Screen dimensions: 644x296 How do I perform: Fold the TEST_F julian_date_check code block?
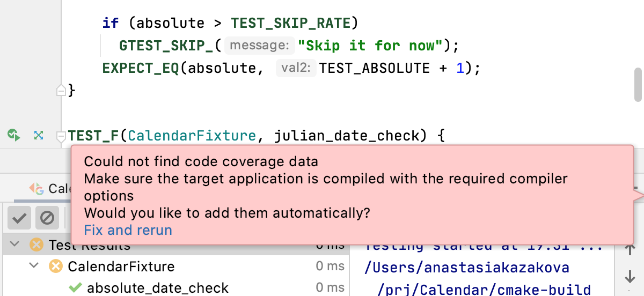coord(61,136)
